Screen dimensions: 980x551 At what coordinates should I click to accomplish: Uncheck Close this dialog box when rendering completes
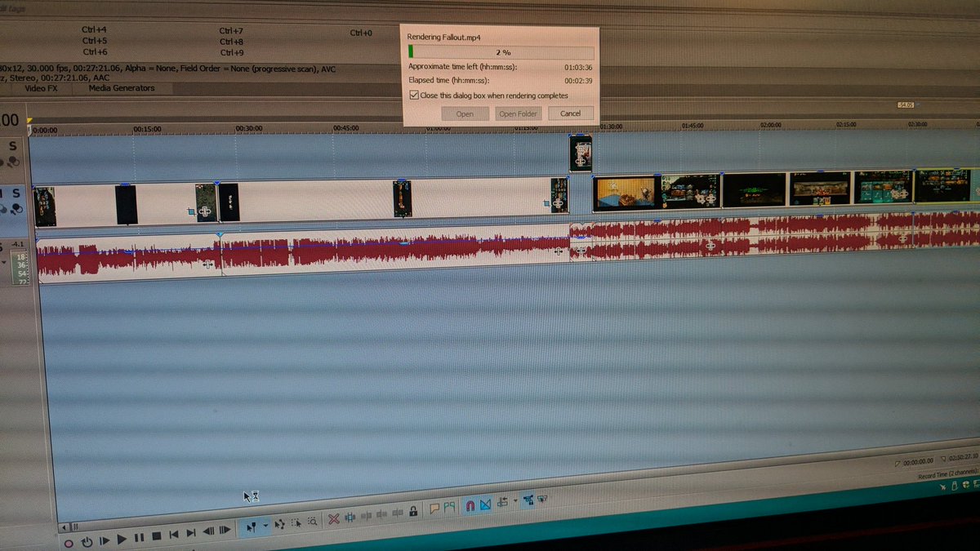(413, 96)
